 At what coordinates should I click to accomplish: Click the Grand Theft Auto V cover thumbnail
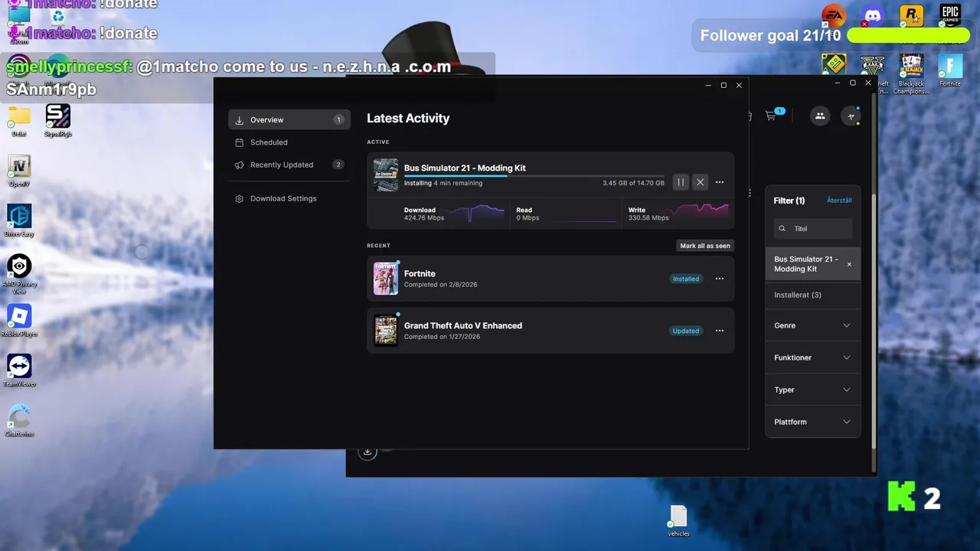coord(386,331)
